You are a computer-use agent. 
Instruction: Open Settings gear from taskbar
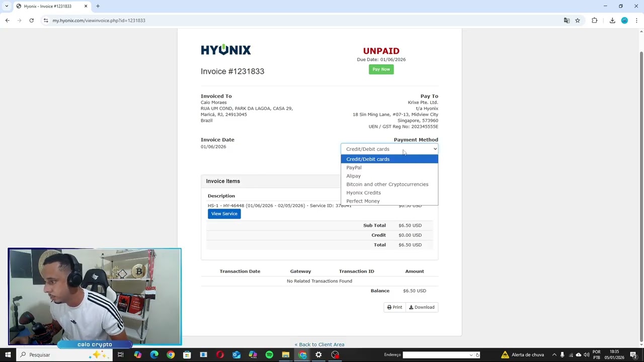click(x=318, y=355)
